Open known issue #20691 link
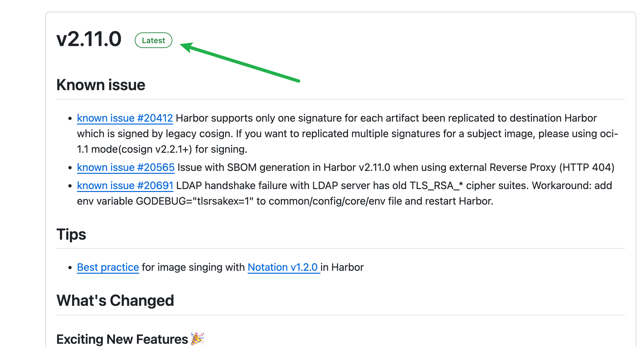This screenshot has height=347, width=644. pyautogui.click(x=125, y=185)
